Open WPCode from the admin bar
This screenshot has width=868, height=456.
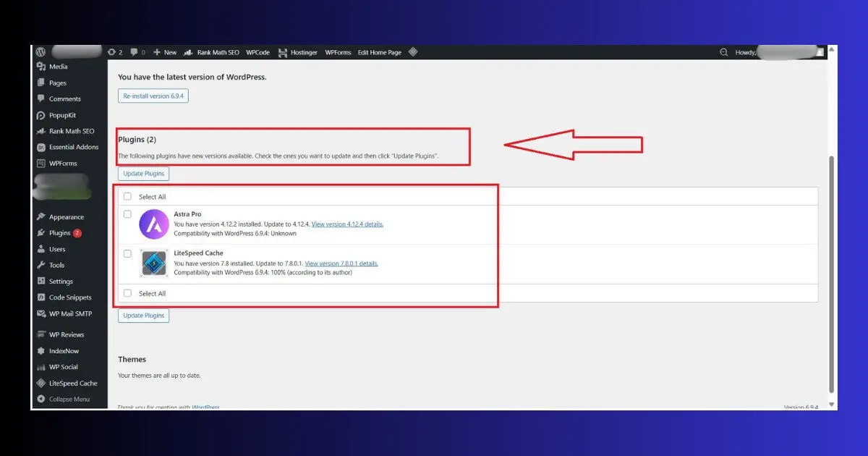258,52
